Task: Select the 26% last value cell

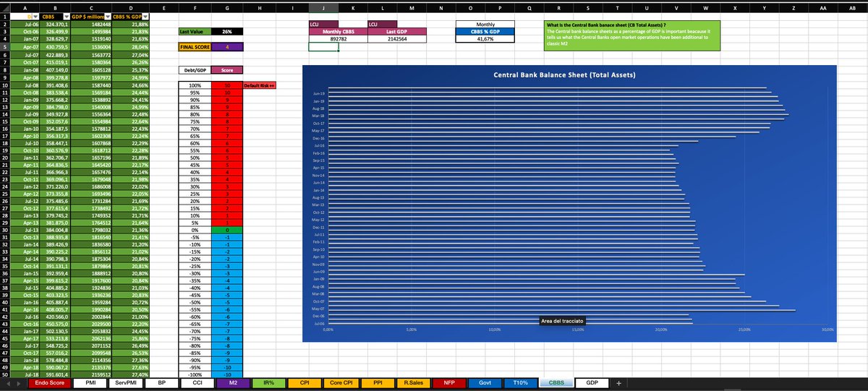Action: [x=228, y=31]
